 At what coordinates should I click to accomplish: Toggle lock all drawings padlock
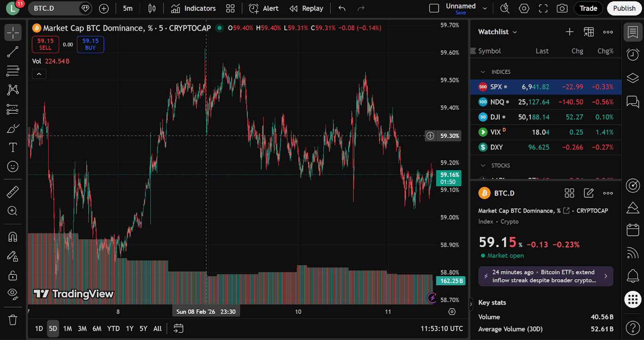(x=13, y=275)
